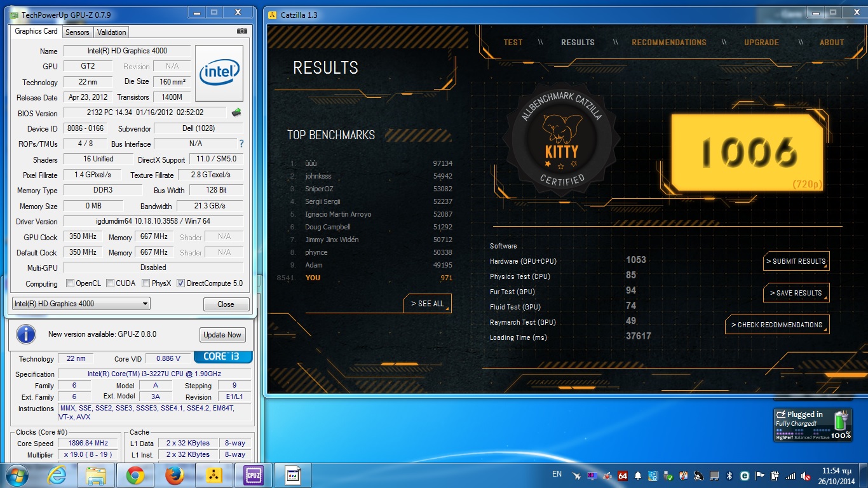Open Google Chrome from the taskbar
Image resolution: width=868 pixels, height=488 pixels.
(x=135, y=475)
